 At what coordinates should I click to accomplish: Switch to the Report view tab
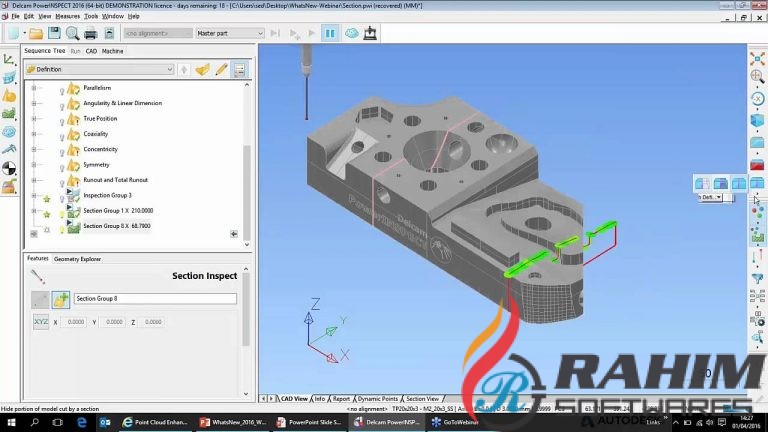(341, 399)
